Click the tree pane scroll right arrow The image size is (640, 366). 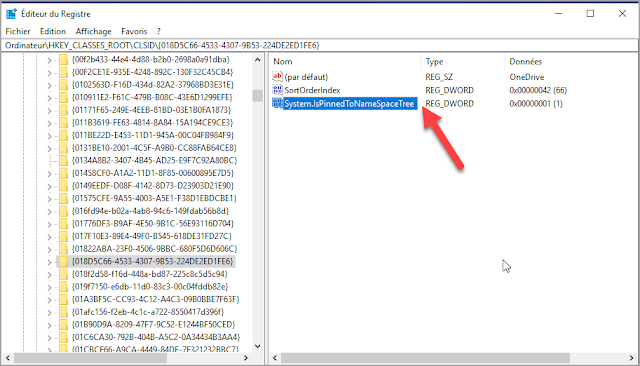[246, 358]
